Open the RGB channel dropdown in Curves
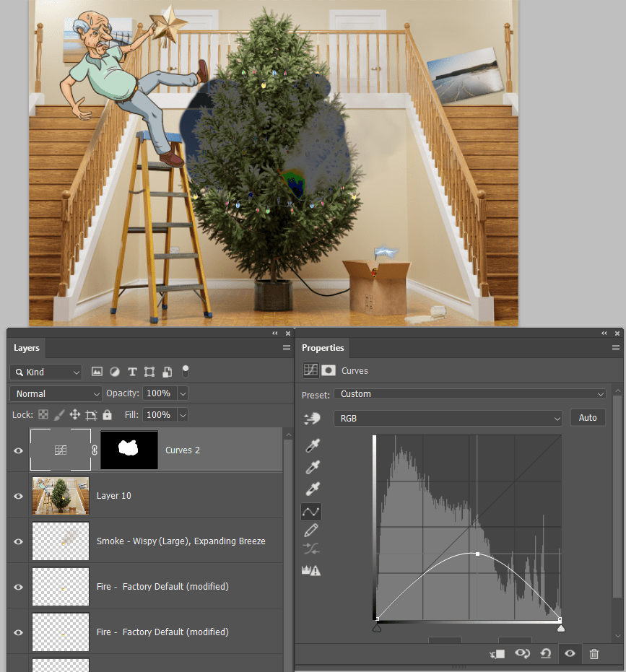The image size is (626, 672). pyautogui.click(x=448, y=417)
